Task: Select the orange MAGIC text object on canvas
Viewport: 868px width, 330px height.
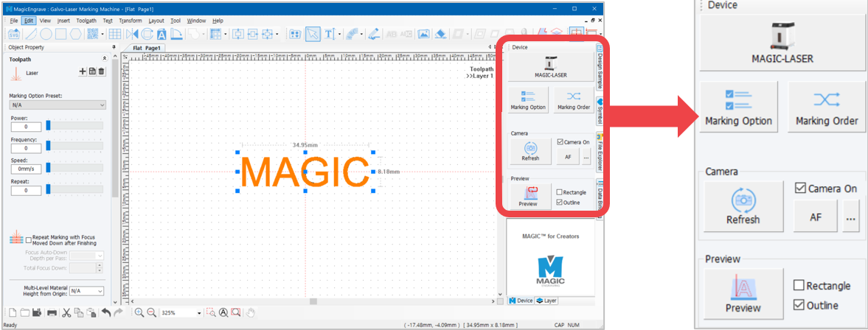Action: pos(305,172)
